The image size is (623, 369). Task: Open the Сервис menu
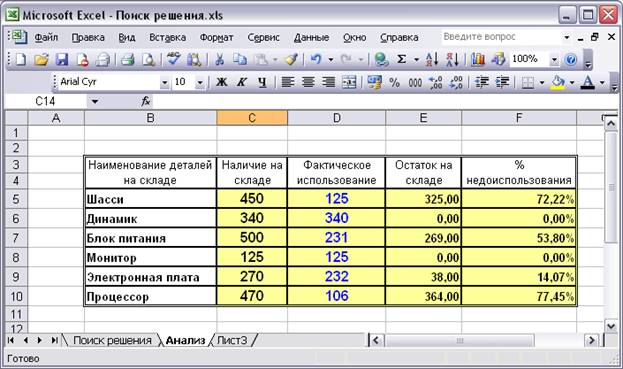[x=263, y=37]
